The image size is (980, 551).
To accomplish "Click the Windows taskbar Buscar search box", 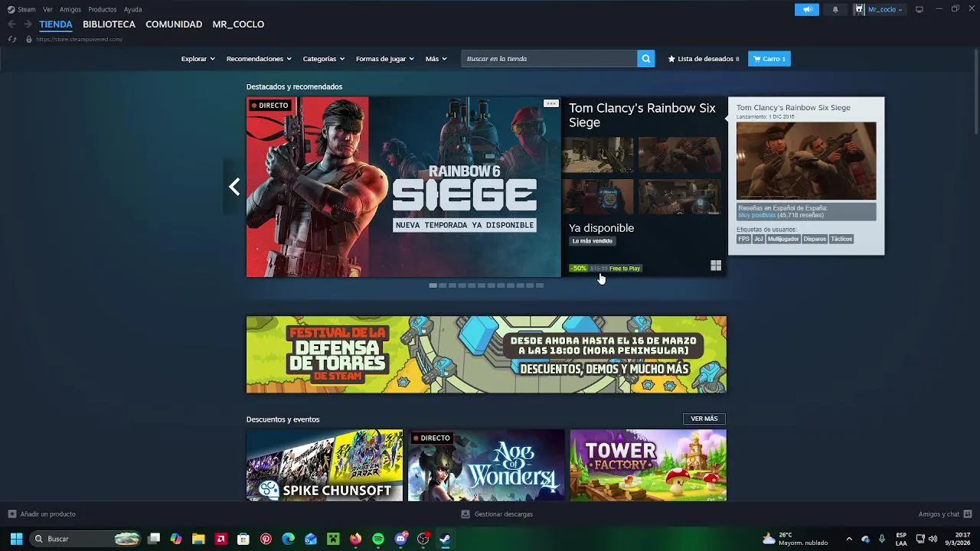I will click(86, 539).
